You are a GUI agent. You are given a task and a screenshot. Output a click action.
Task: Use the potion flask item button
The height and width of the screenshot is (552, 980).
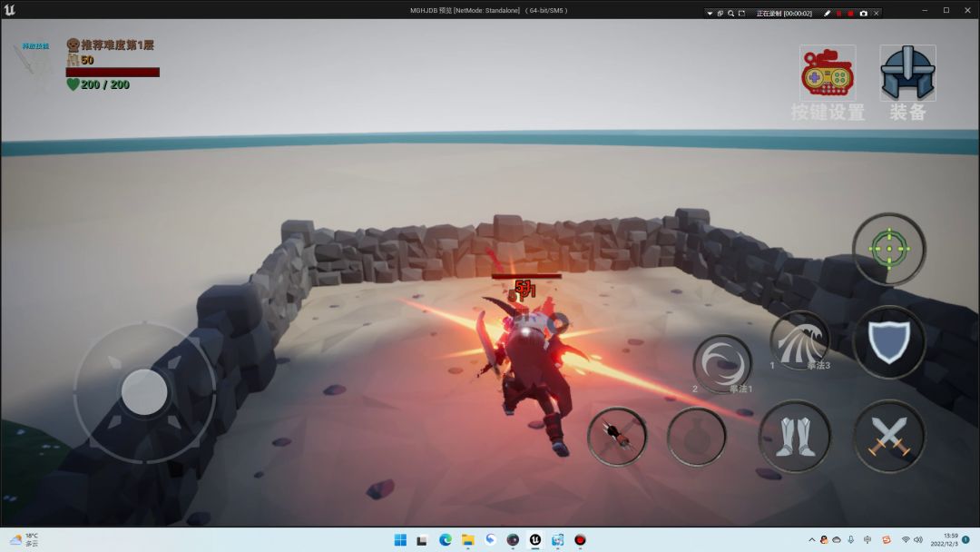696,437
